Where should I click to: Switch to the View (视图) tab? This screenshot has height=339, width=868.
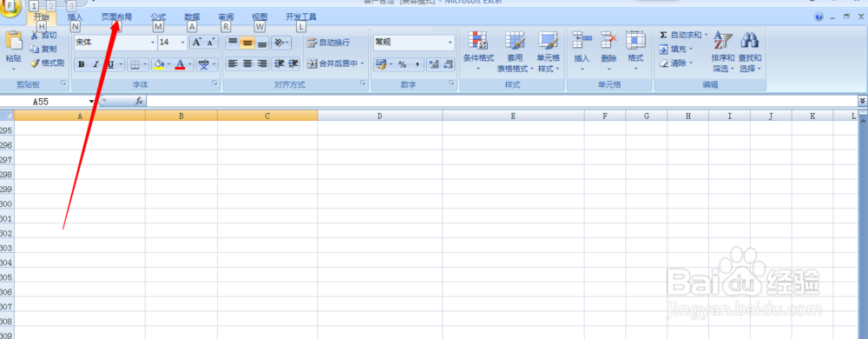[x=259, y=17]
